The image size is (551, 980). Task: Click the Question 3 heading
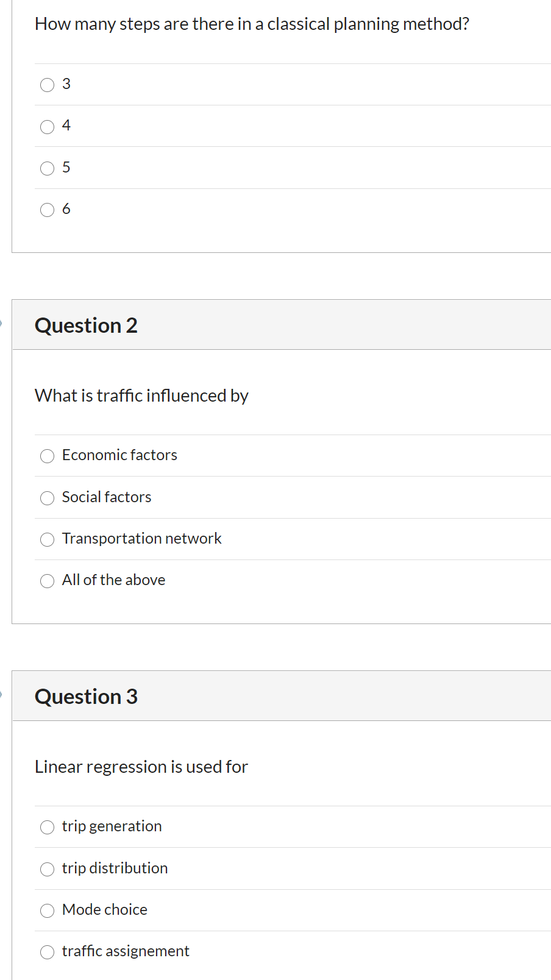coord(86,697)
